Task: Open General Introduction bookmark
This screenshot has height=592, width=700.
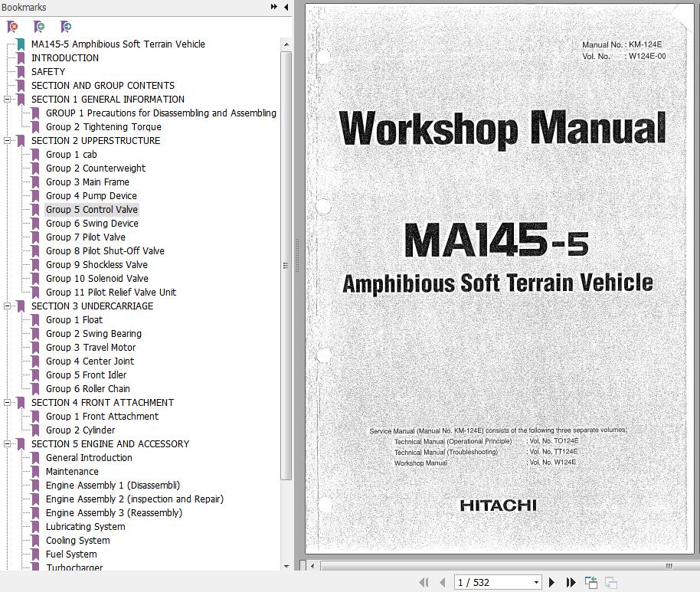Action: 89,458
